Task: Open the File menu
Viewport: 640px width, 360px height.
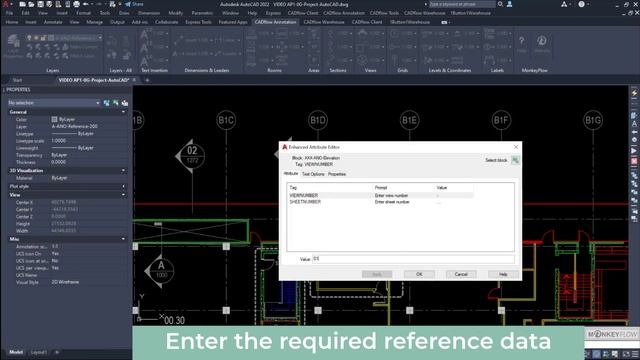Action: pyautogui.click(x=9, y=13)
